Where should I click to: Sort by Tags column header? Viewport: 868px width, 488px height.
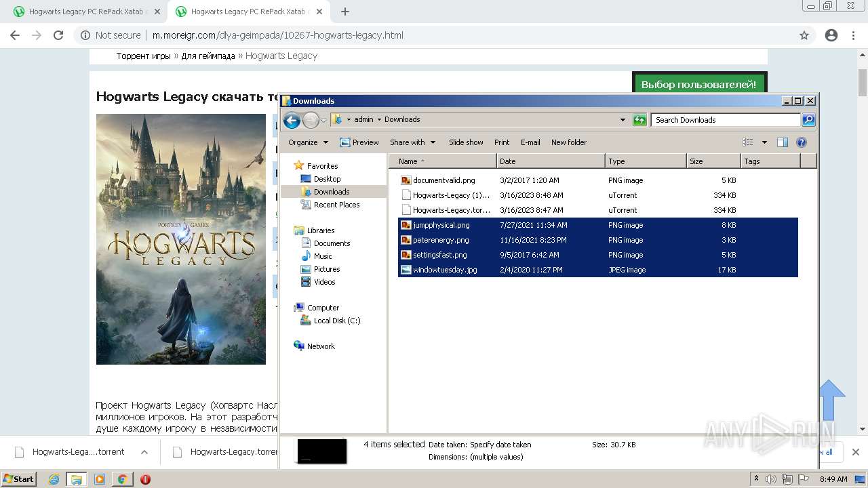pos(770,161)
